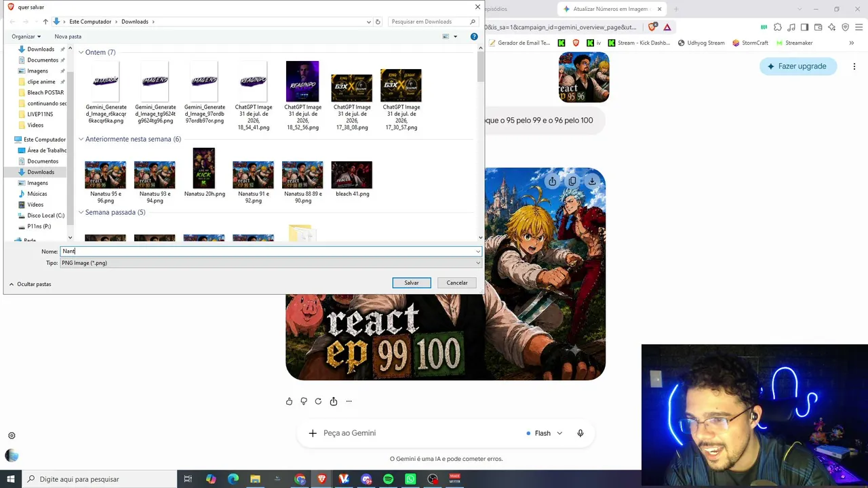Toggle Brave sidebar panel icon
Viewport: 868px width, 488px height.
point(805,27)
